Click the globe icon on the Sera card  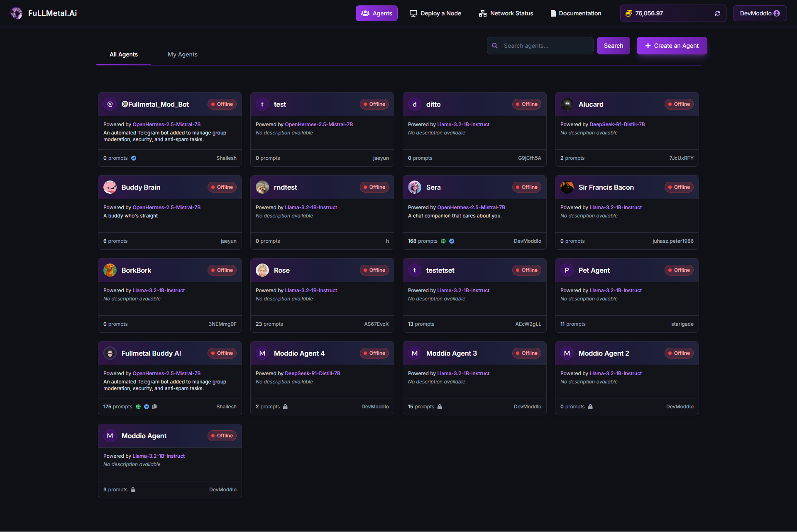click(x=443, y=241)
